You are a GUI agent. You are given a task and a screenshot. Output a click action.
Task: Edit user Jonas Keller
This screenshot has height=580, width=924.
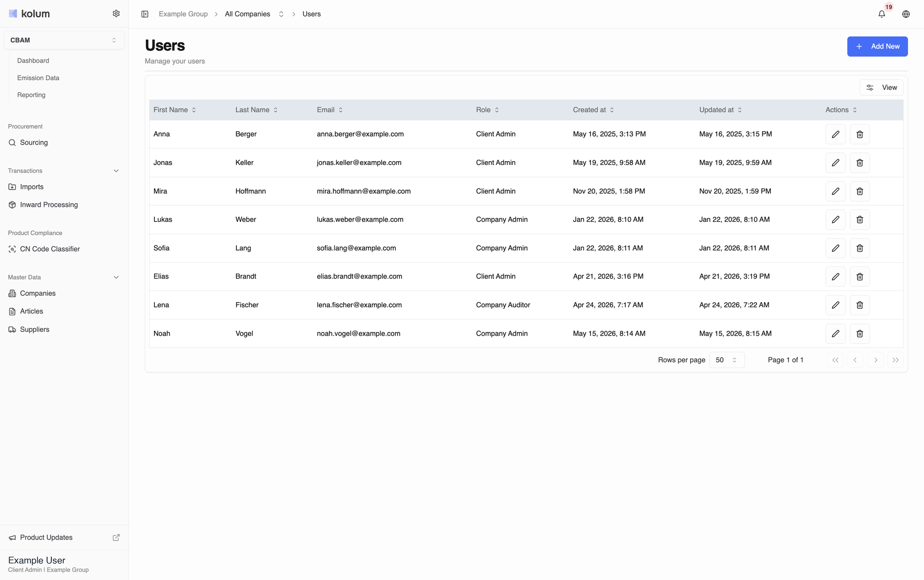pyautogui.click(x=835, y=163)
